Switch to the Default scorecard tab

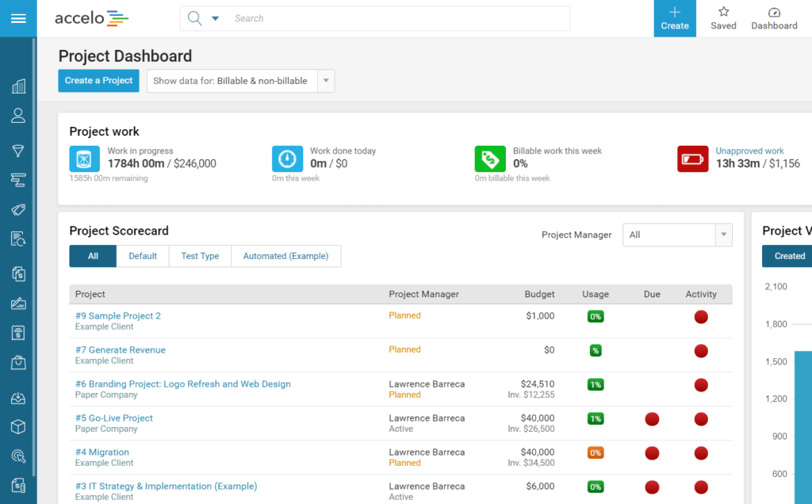coord(143,256)
